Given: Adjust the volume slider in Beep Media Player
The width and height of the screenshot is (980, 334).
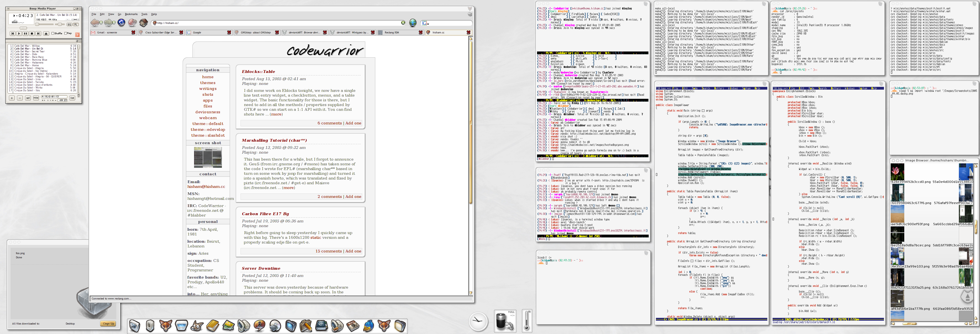Looking at the screenshot, I should click(45, 25).
